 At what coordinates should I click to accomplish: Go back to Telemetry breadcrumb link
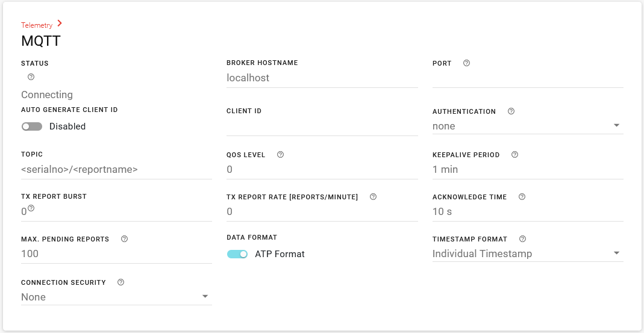point(37,25)
